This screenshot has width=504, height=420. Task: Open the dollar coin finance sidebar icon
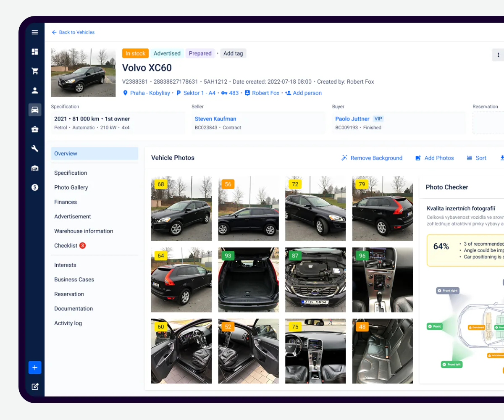[x=35, y=187]
